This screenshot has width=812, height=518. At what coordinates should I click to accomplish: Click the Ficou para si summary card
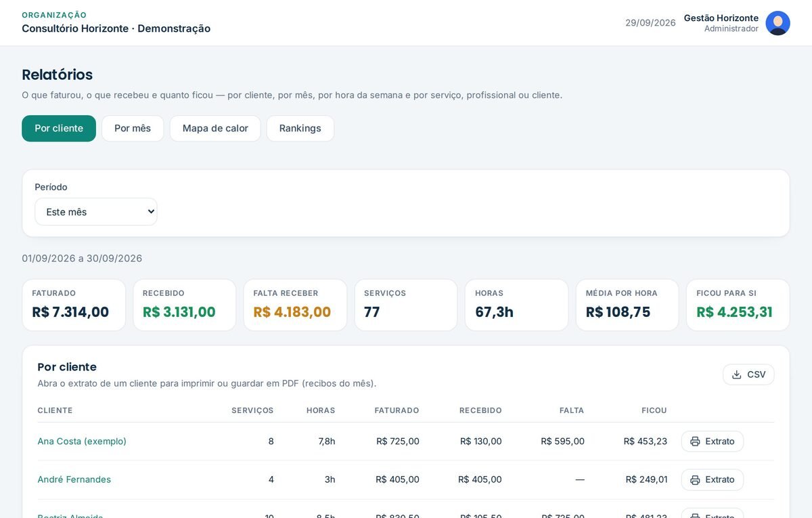(x=738, y=305)
